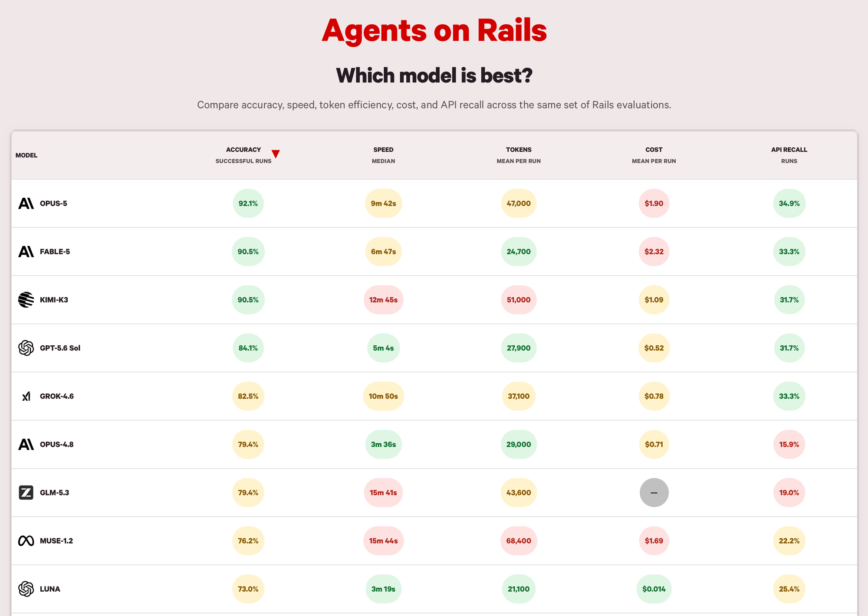Click the $0.014 cost badge for LUNA

tap(654, 589)
